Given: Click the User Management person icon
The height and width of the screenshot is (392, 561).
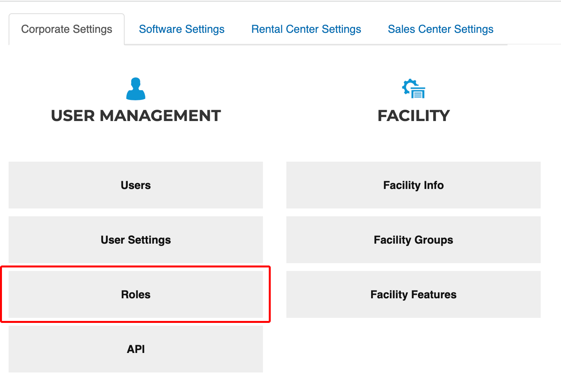Looking at the screenshot, I should [x=136, y=89].
